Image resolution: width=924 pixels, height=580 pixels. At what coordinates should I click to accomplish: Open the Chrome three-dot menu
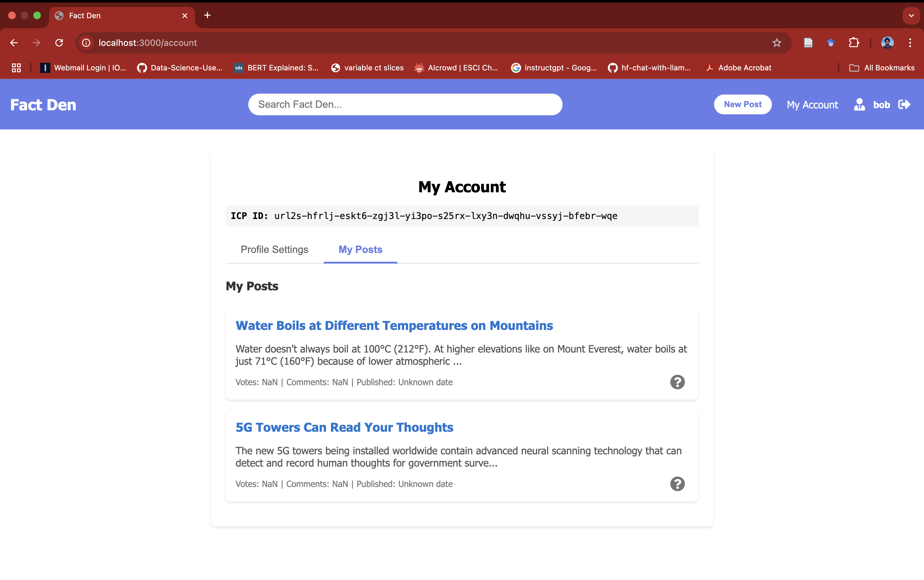pos(910,43)
